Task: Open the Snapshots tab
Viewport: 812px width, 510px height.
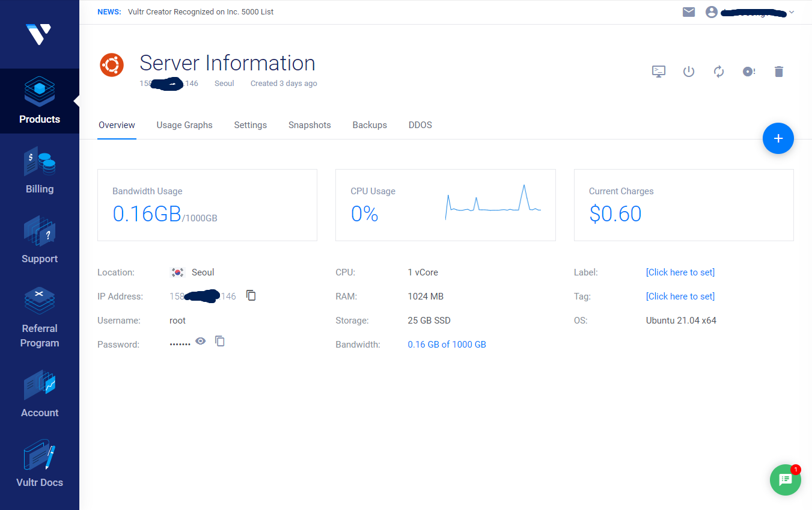Action: pos(310,125)
